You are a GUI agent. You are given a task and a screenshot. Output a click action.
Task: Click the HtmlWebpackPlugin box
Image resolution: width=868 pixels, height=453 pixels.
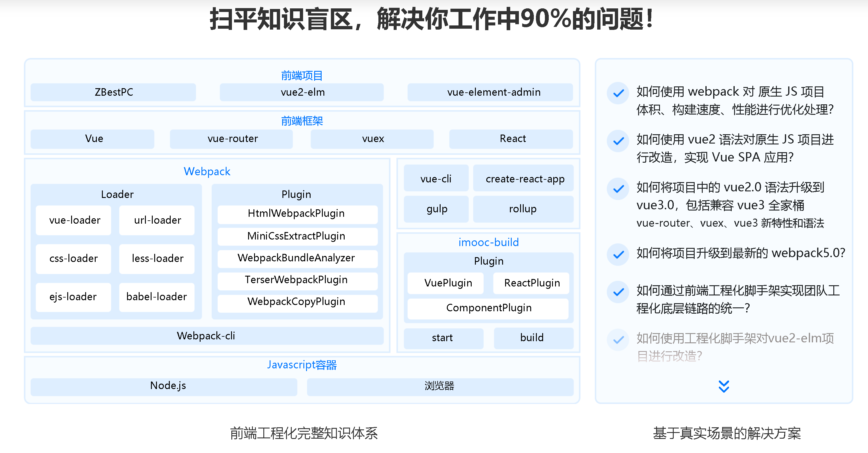point(297,214)
